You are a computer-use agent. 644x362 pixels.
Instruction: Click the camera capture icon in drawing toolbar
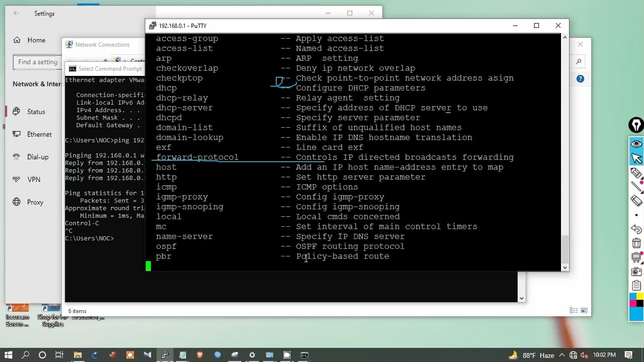[636, 271]
